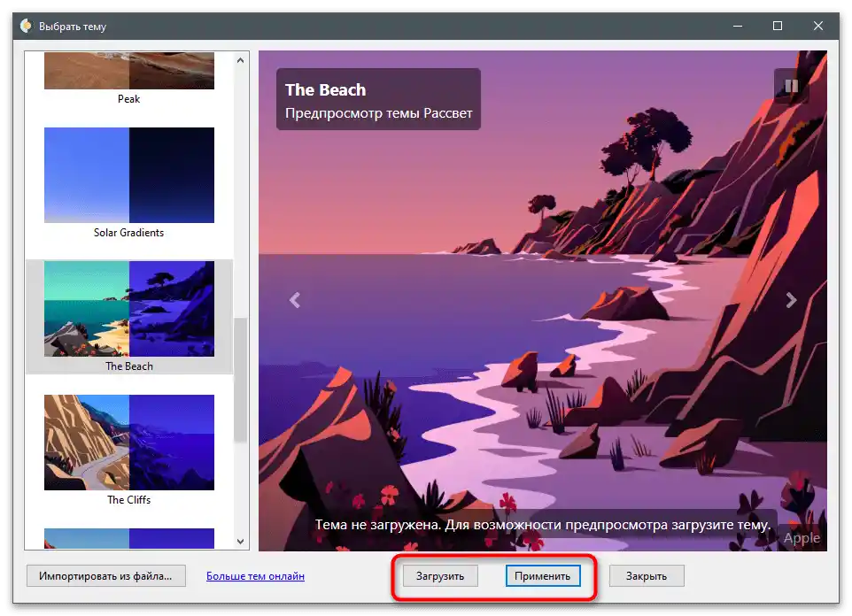Click the Solar Gradients label

pos(128,233)
